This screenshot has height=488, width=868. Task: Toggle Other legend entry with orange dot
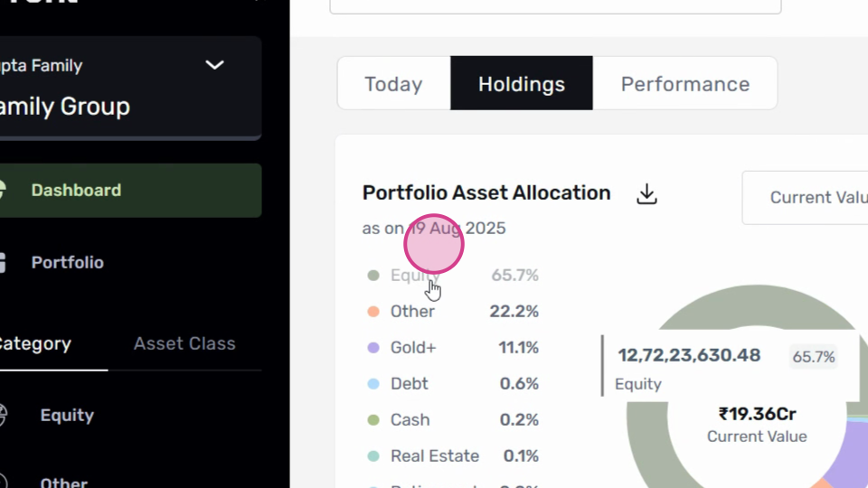point(453,312)
